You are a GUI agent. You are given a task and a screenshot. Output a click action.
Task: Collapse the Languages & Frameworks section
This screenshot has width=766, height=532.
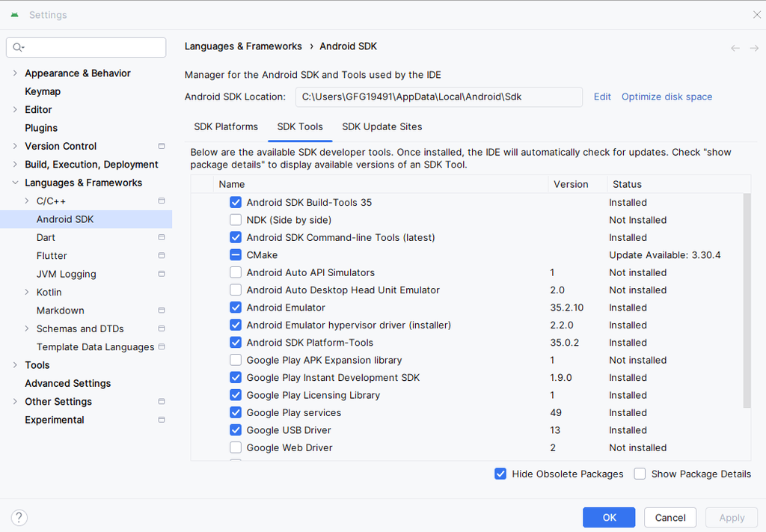click(16, 183)
